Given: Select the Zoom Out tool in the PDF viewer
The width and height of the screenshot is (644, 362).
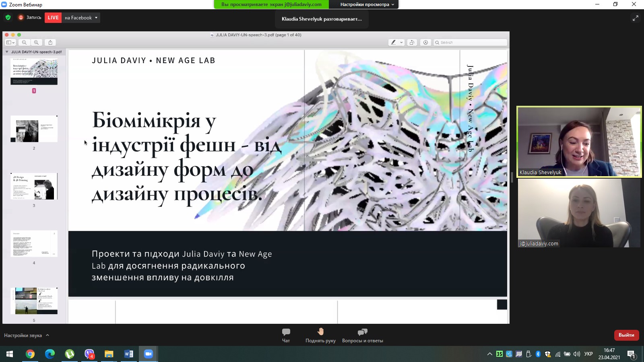Looking at the screenshot, I should point(25,42).
